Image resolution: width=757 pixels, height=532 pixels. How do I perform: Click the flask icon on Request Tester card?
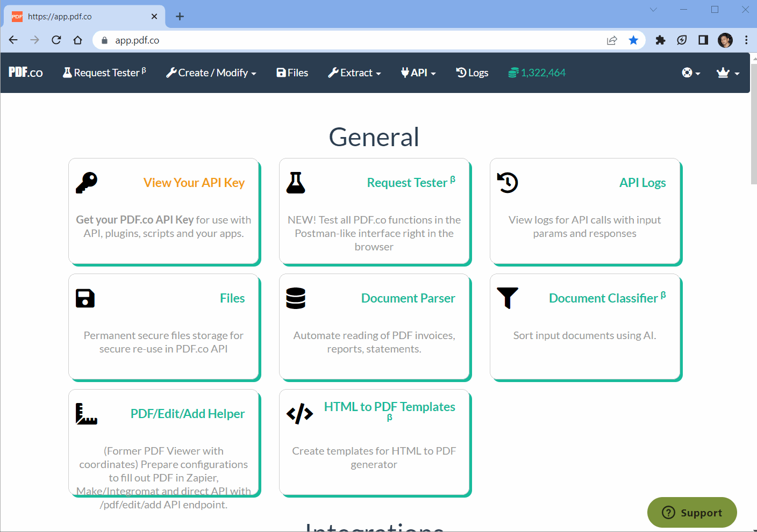(x=296, y=183)
